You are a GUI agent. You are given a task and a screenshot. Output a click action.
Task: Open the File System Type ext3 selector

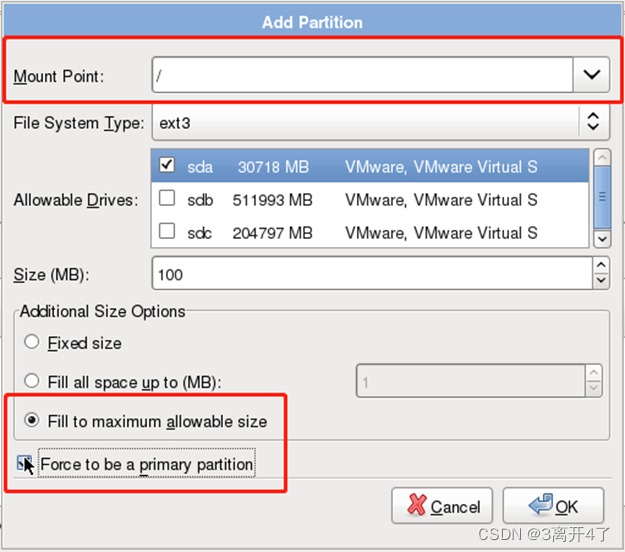(x=381, y=122)
